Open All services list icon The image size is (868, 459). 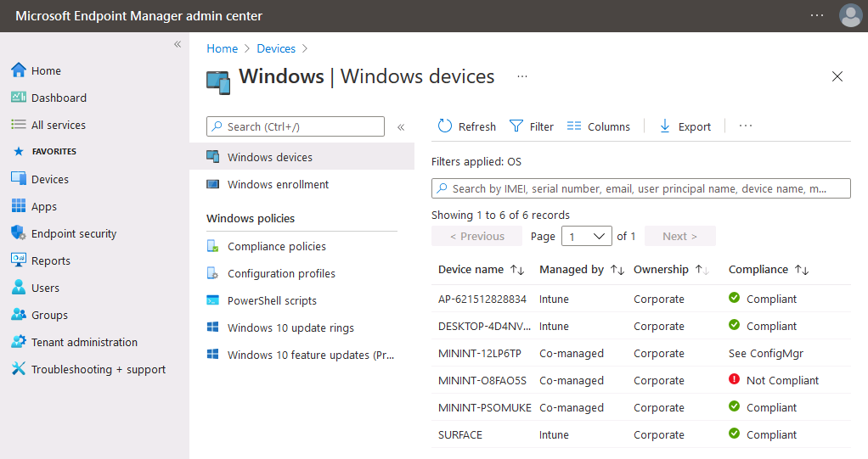coord(19,125)
